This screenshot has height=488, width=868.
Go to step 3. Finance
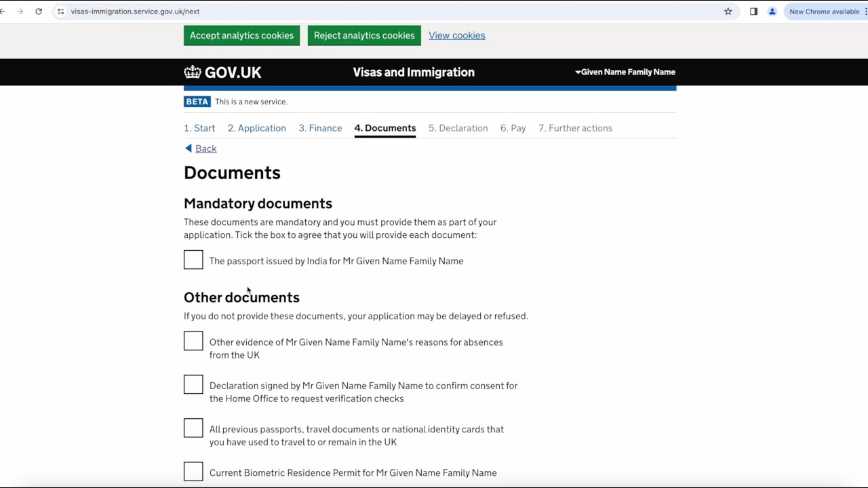point(320,128)
